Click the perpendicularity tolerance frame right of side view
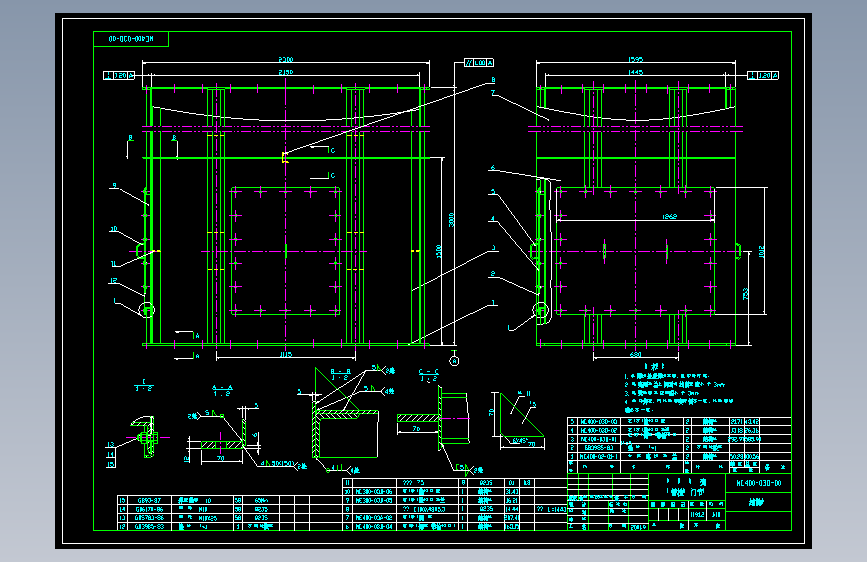Viewport: 867px width, 562px height. pos(763,75)
